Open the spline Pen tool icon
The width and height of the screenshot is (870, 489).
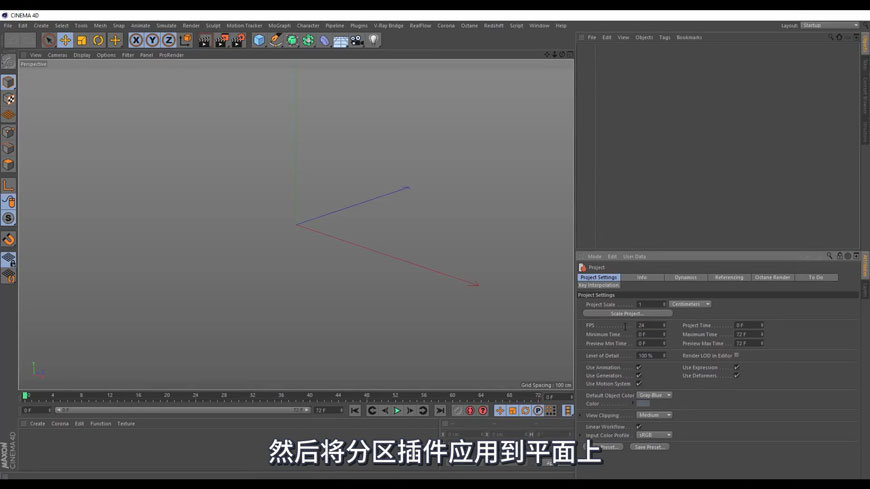point(275,40)
